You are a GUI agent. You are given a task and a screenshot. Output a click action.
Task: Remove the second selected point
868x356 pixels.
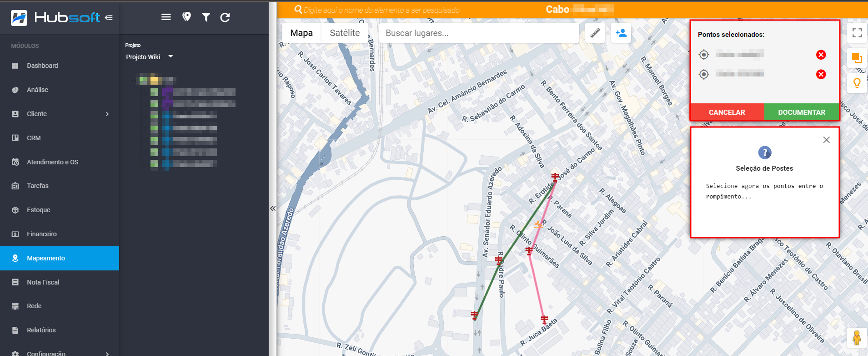tap(821, 74)
